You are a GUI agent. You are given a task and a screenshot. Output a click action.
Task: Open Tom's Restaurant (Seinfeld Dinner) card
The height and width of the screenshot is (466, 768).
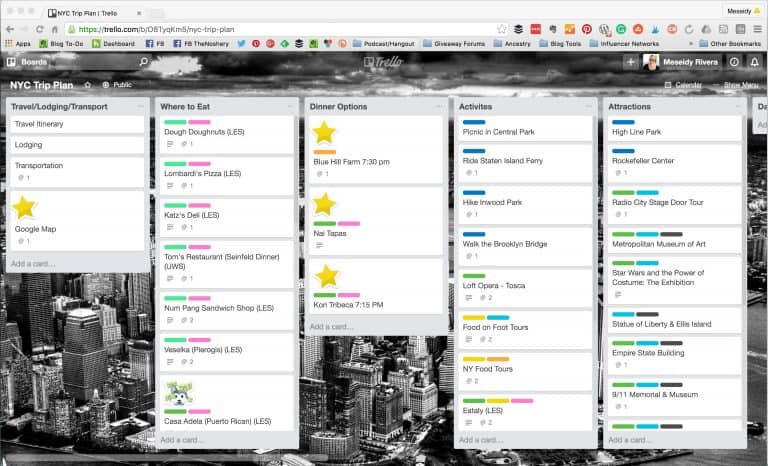227,264
